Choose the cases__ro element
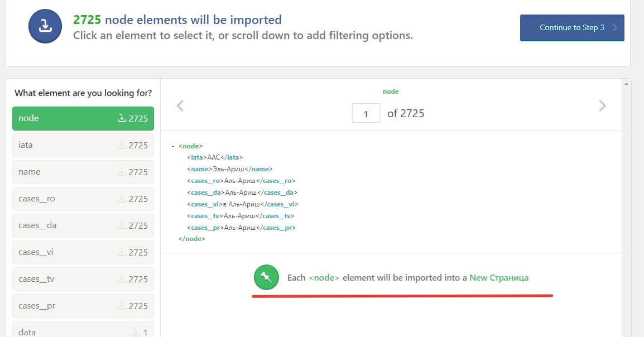Image resolution: width=644 pixels, height=337 pixels. [83, 199]
